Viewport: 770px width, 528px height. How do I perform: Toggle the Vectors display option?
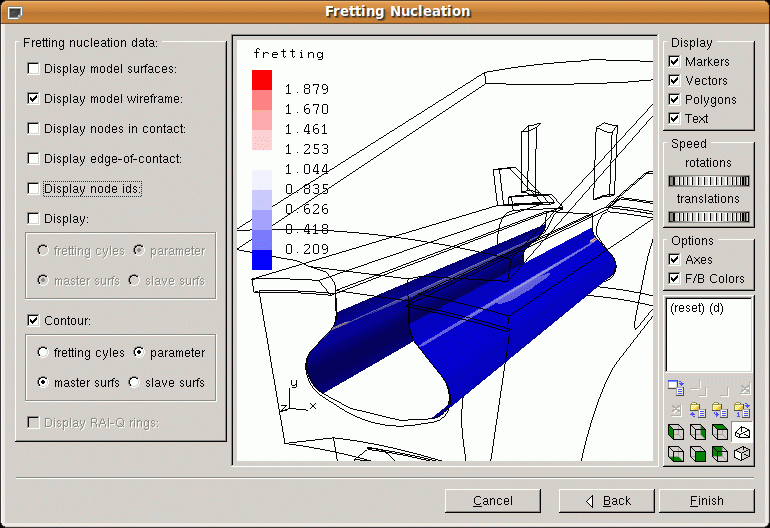tap(674, 80)
